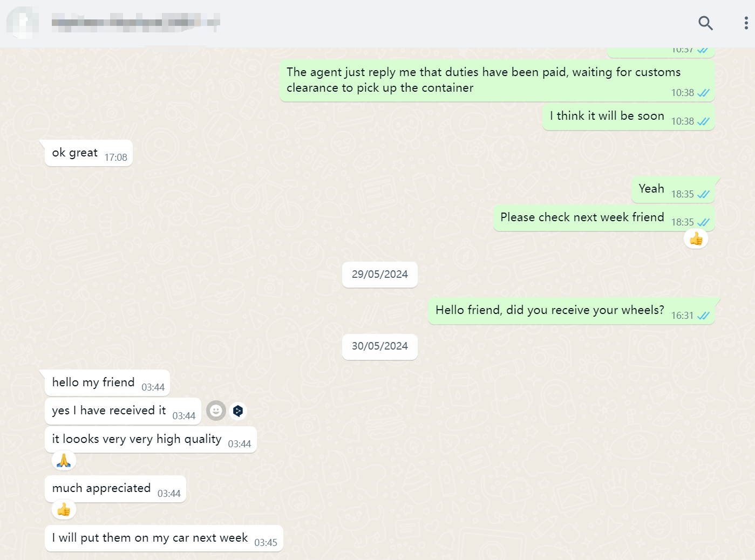Viewport: 755px width, 560px height.
Task: Click the thumbs-up reaction under "much appreciated"
Action: pos(64,510)
